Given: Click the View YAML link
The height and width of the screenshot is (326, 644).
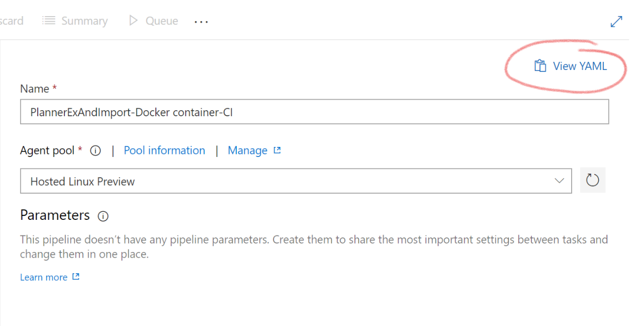Looking at the screenshot, I should tap(579, 65).
